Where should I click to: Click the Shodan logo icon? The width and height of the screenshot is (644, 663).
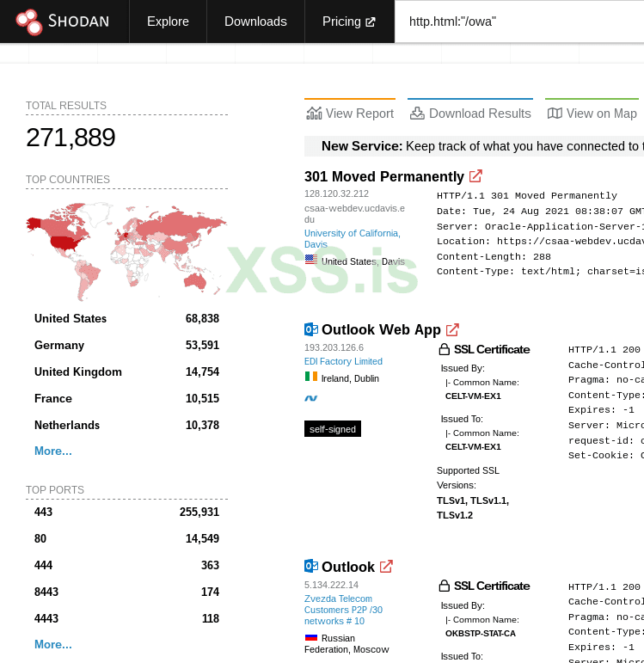coord(28,21)
